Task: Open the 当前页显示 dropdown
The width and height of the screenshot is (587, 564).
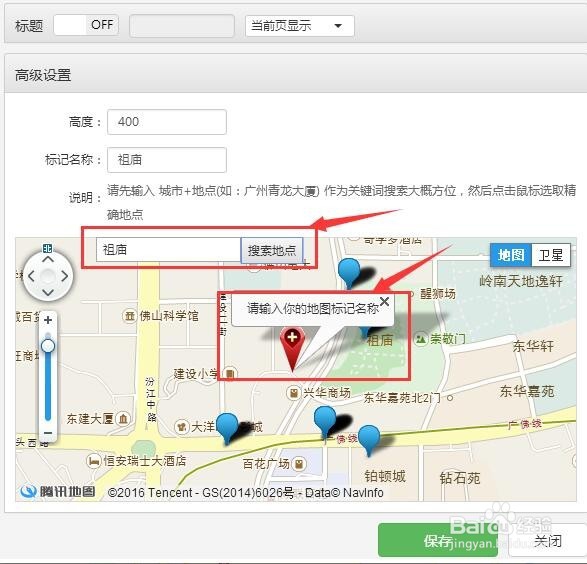Action: (300, 26)
